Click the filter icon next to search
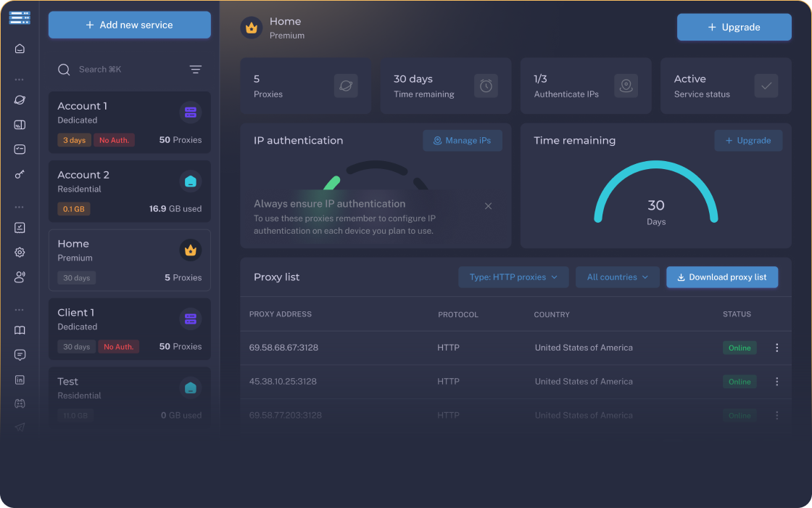 195,70
